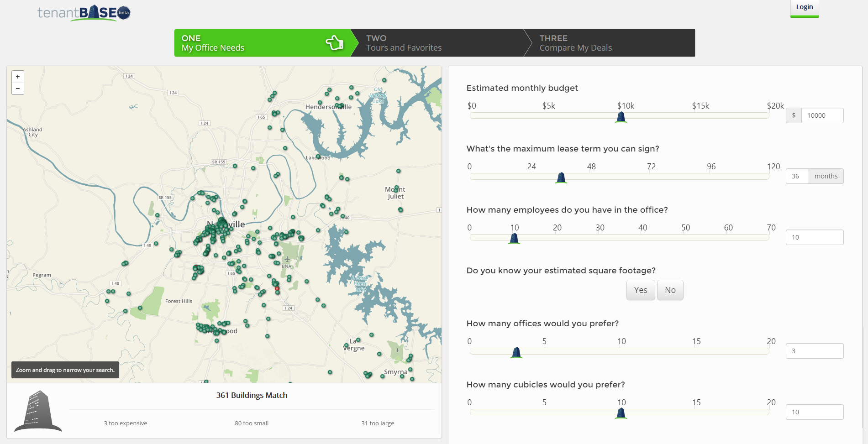The height and width of the screenshot is (444, 868).
Task: Click Yes for estimated square footage
Action: click(x=641, y=290)
